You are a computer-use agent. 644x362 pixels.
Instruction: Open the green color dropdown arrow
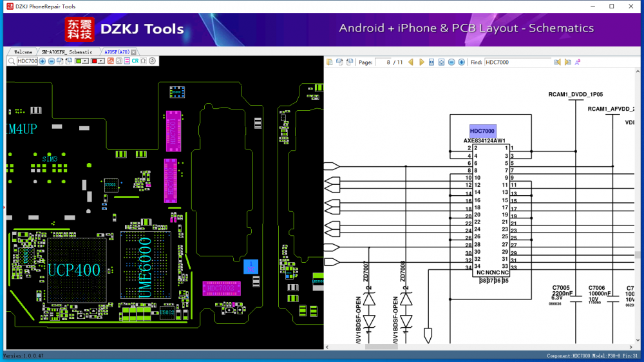pos(85,61)
